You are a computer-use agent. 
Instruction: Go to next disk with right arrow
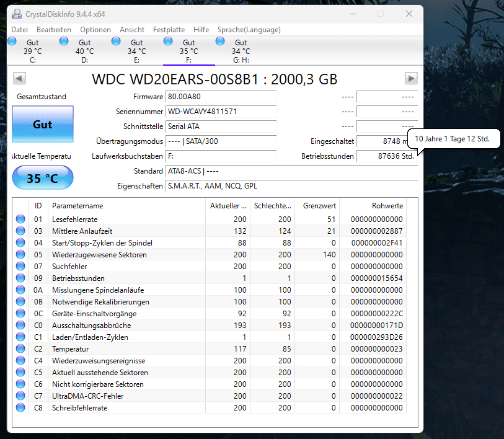(x=411, y=78)
